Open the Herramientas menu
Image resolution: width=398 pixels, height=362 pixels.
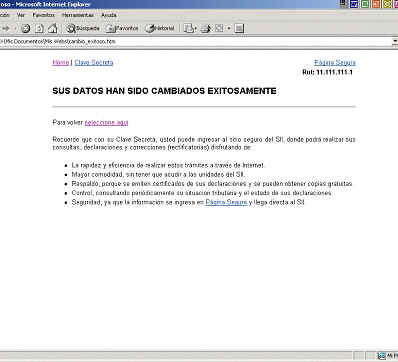click(x=77, y=15)
